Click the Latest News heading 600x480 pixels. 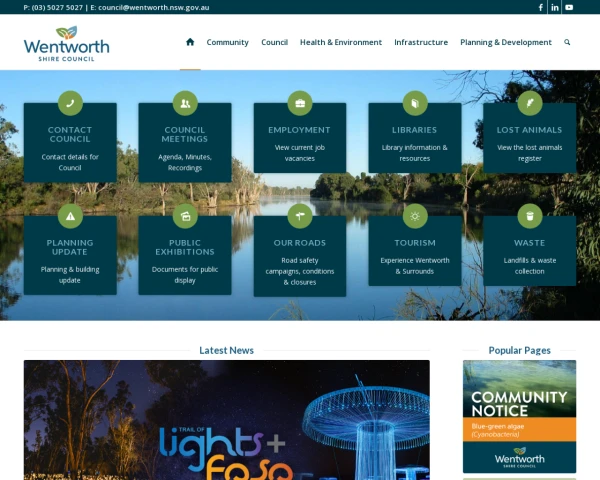[227, 350]
